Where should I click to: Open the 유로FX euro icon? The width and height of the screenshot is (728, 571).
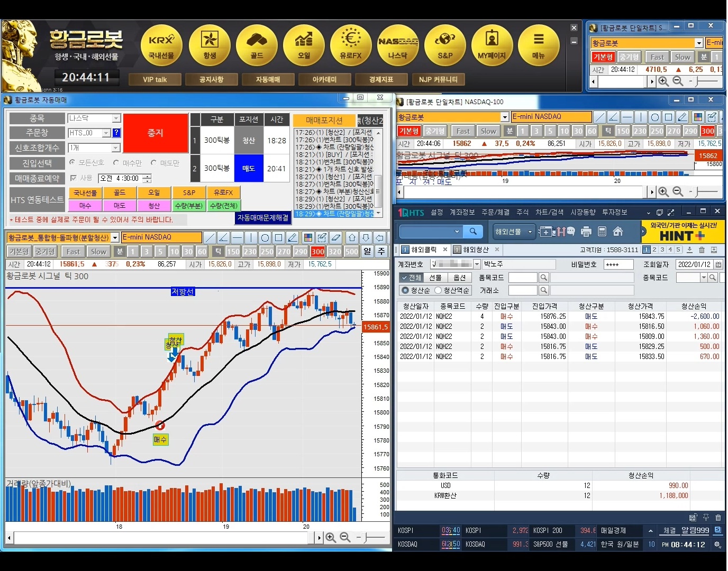click(351, 44)
